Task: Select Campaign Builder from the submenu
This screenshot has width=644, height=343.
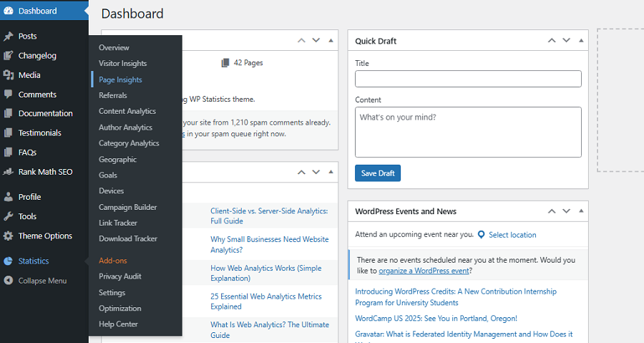Action: pos(127,207)
